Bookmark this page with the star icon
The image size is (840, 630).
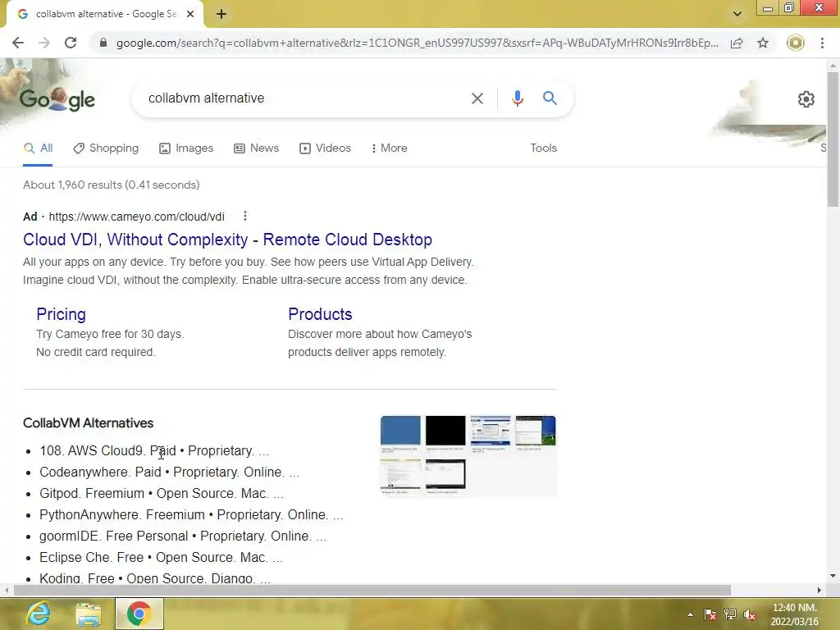[x=763, y=43]
